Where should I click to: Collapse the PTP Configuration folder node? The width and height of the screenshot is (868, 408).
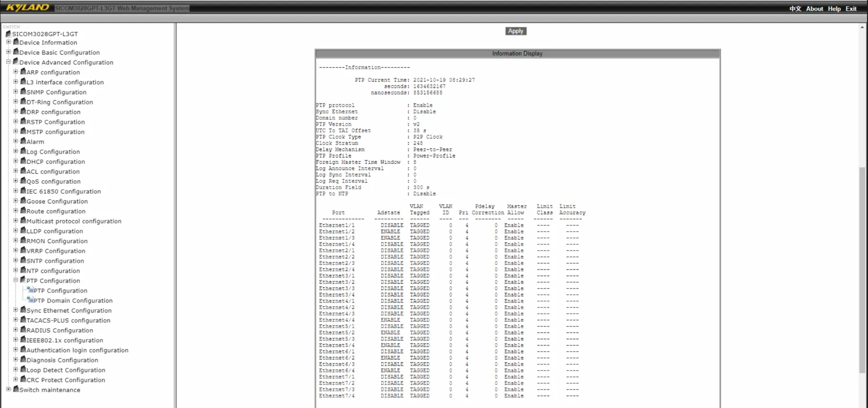[x=16, y=280]
